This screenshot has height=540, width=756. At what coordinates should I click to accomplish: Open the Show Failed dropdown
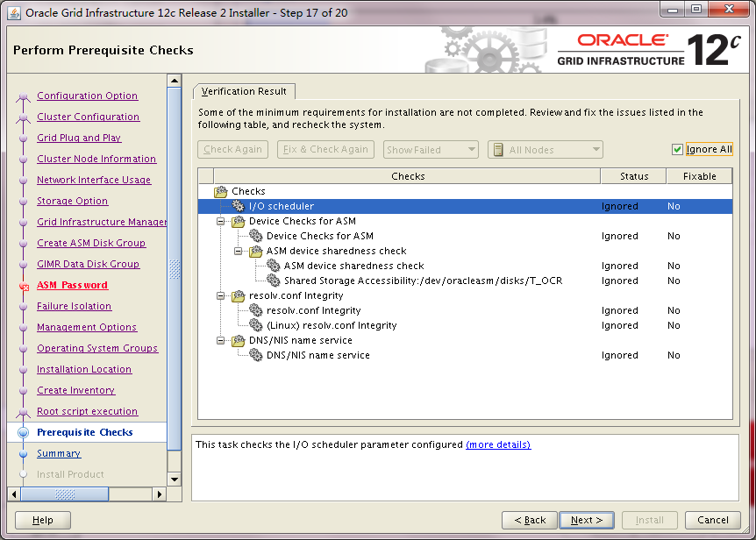431,150
